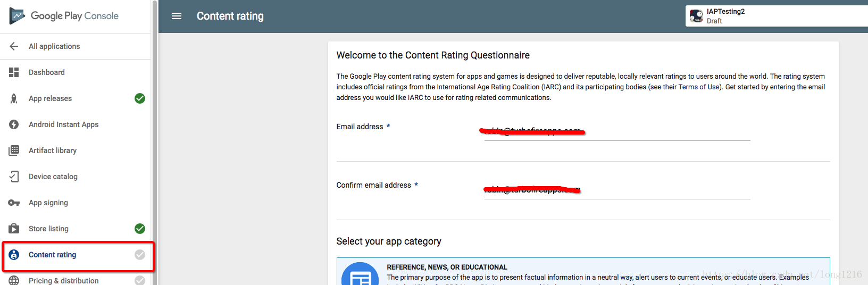This screenshot has height=285, width=868.
Task: Click the App releases rocket icon
Action: (14, 98)
